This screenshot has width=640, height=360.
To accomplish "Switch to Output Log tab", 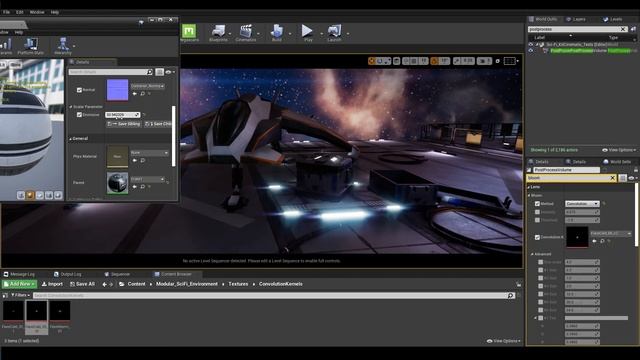I will point(68,274).
